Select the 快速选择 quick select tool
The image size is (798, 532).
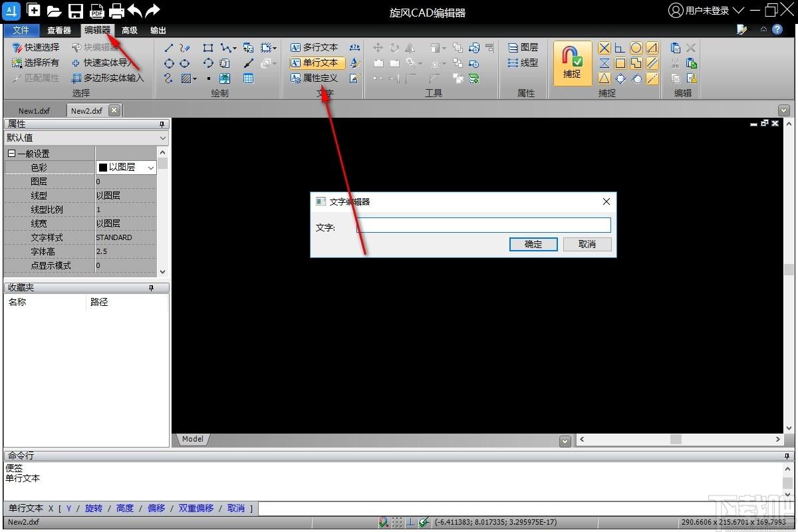click(36, 47)
